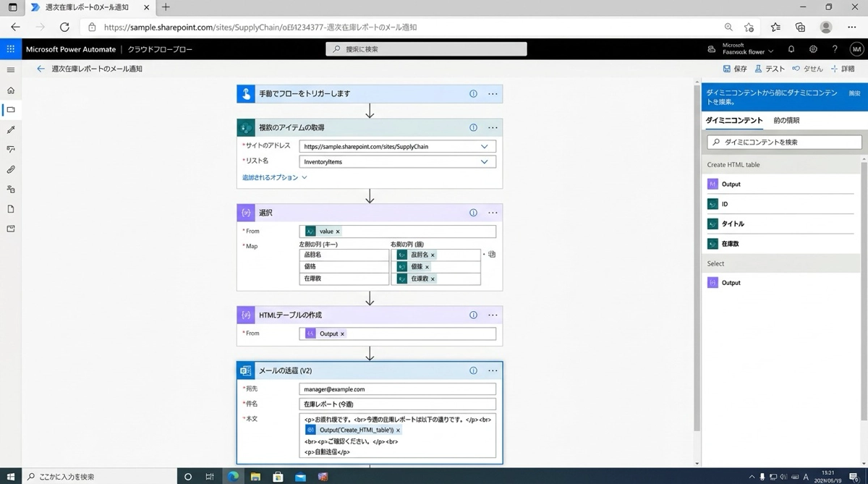Remove the 在庫数 token from the map

[433, 279]
